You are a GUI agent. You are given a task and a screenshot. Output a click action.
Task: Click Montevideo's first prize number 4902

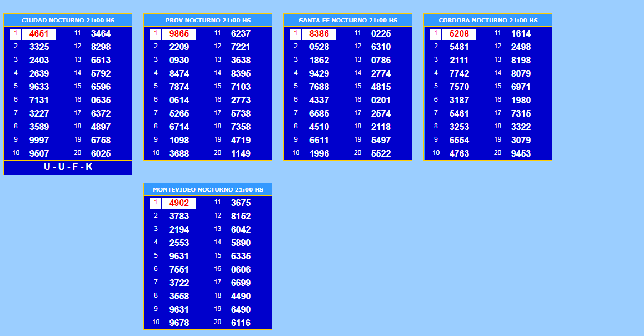tap(179, 203)
